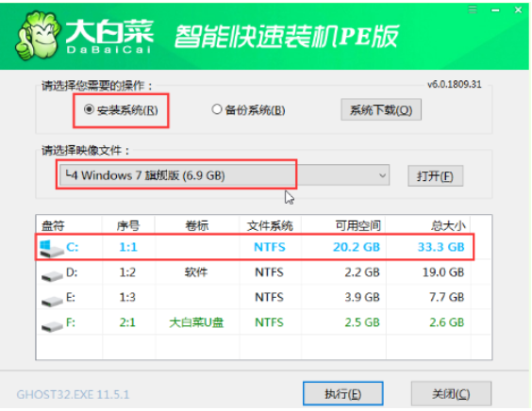The width and height of the screenshot is (532, 411).
Task: Click the 关闭(C) button
Action: click(x=451, y=394)
